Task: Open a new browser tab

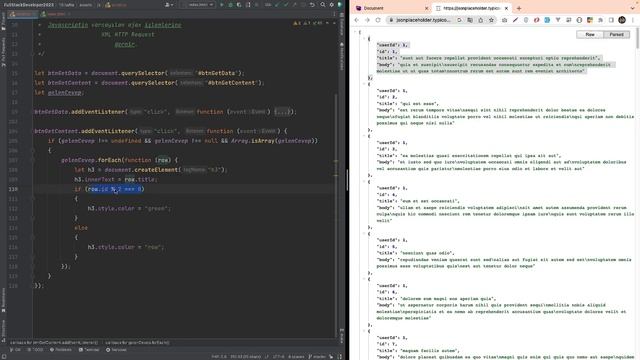Action: click(x=519, y=8)
